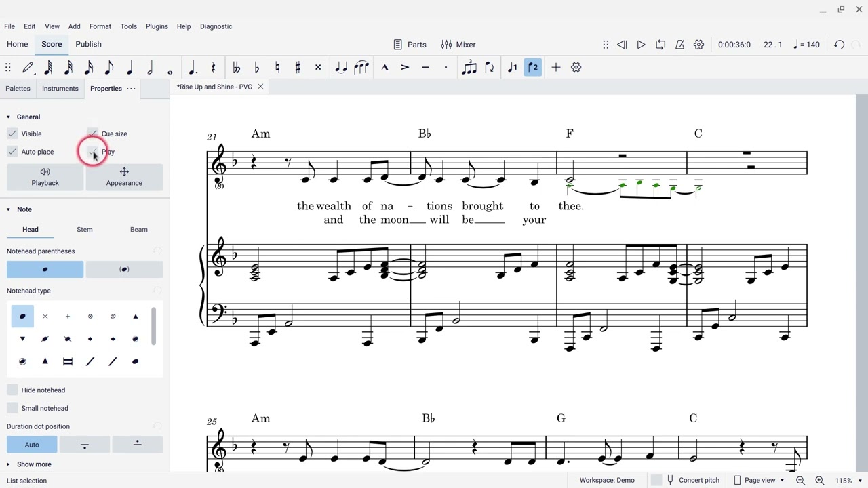The width and height of the screenshot is (868, 488).
Task: Apply the sharp accidental
Action: point(297,67)
